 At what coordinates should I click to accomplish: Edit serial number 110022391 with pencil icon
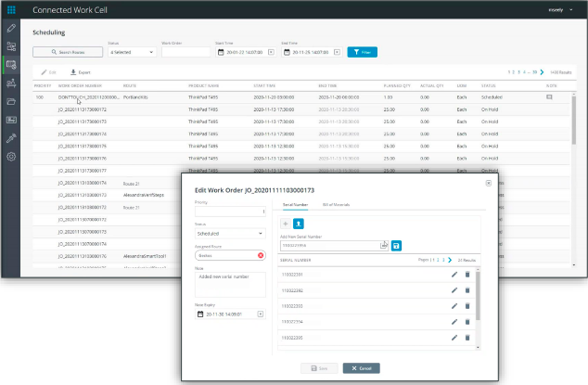coord(454,275)
